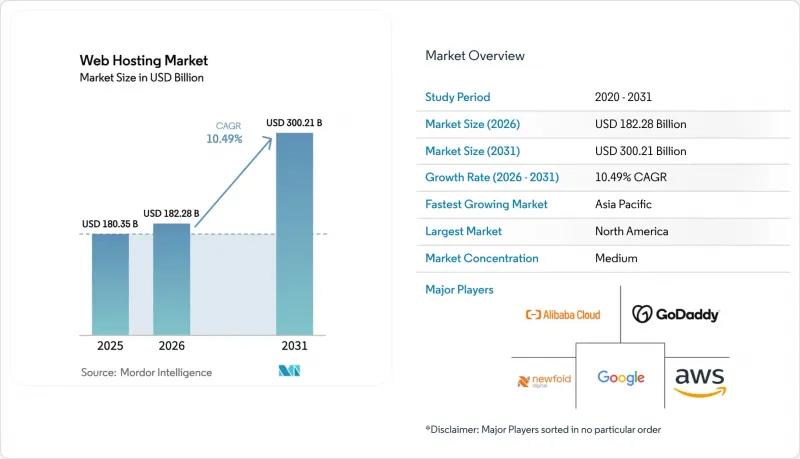Click the Fastest Growing Market label

click(486, 204)
